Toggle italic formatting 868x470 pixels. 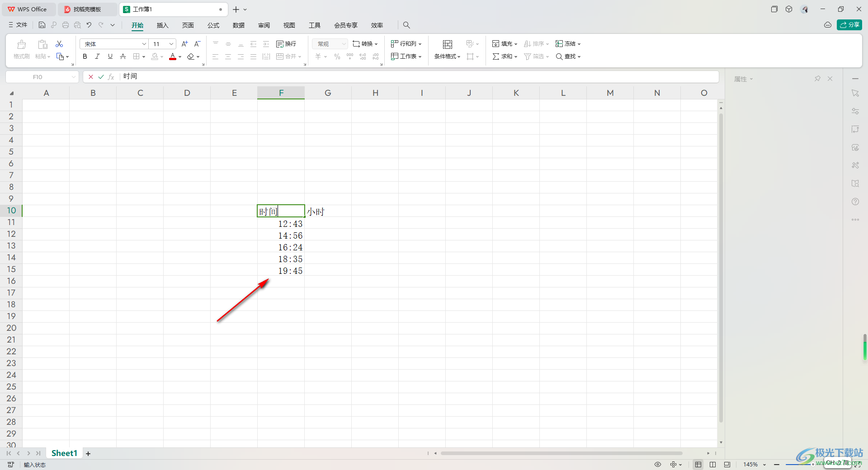pyautogui.click(x=97, y=56)
